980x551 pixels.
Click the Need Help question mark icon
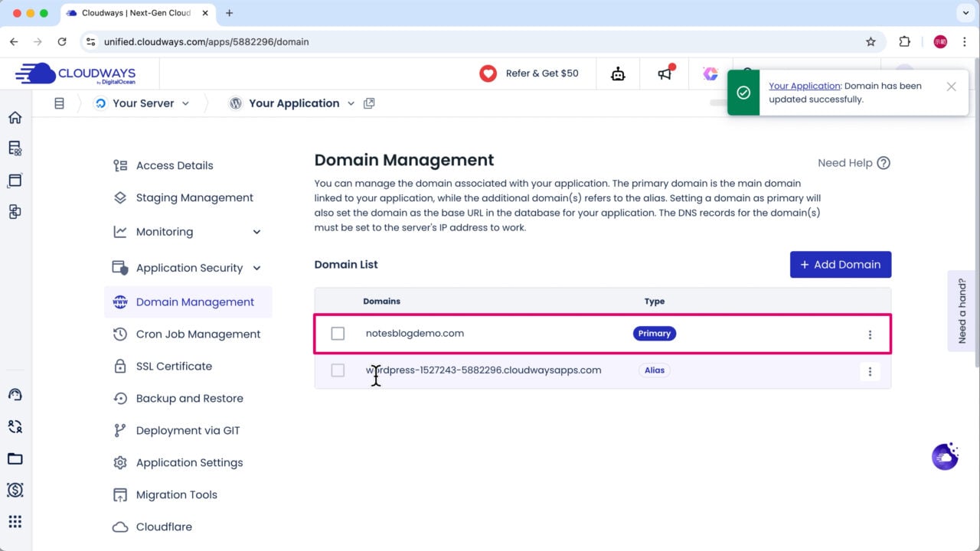[x=884, y=163]
